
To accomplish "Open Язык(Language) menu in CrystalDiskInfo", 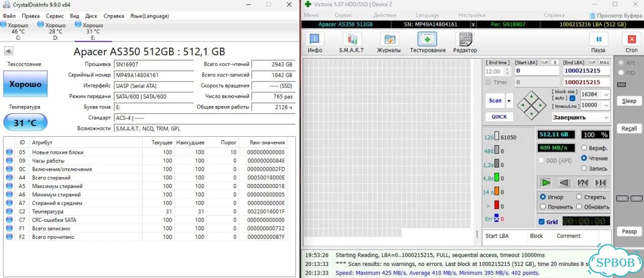I will click(149, 16).
